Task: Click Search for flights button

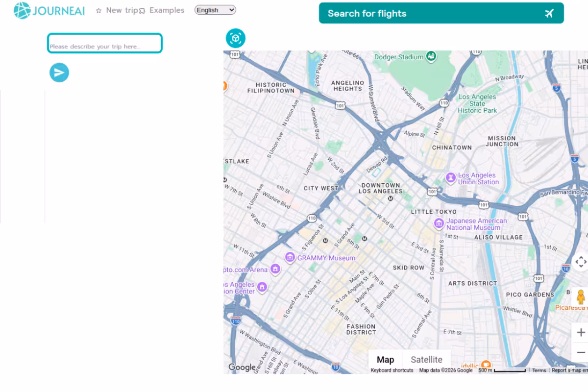Action: pyautogui.click(x=441, y=13)
